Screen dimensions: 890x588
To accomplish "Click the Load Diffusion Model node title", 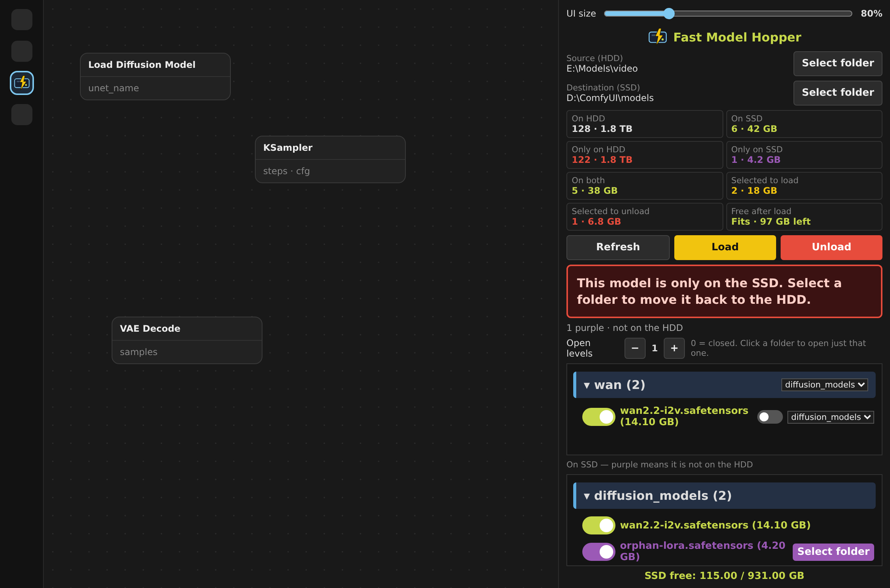I will pos(142,65).
